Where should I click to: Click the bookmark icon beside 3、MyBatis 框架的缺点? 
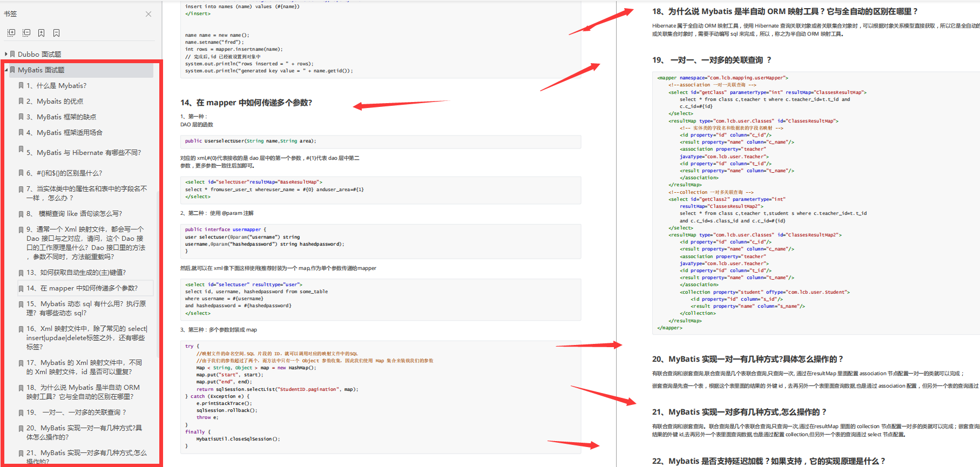click(21, 117)
